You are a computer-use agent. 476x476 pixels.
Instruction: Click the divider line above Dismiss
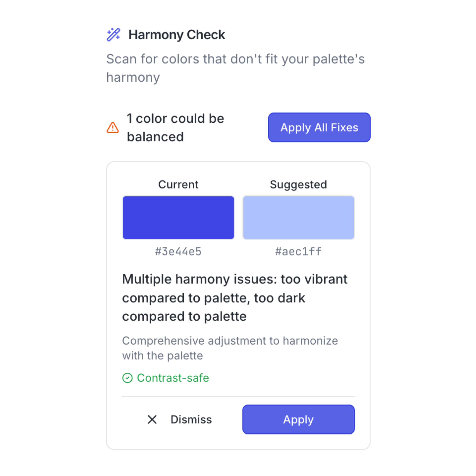point(238,397)
